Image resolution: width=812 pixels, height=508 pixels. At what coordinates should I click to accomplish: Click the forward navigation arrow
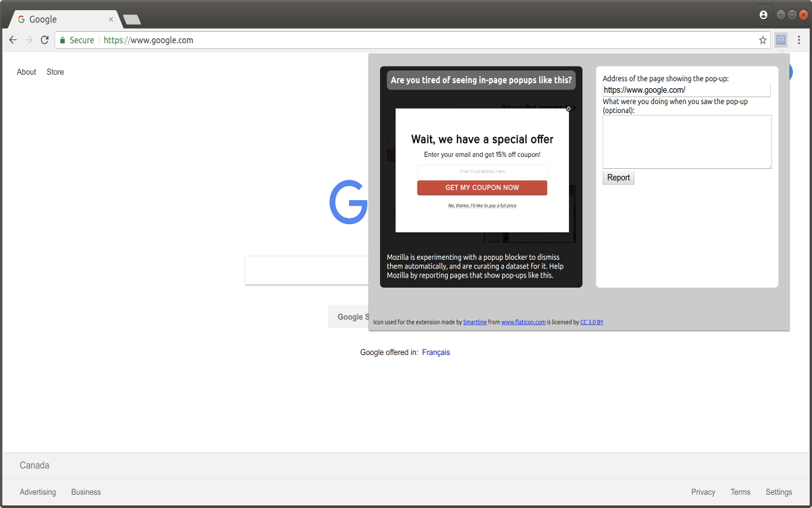29,39
